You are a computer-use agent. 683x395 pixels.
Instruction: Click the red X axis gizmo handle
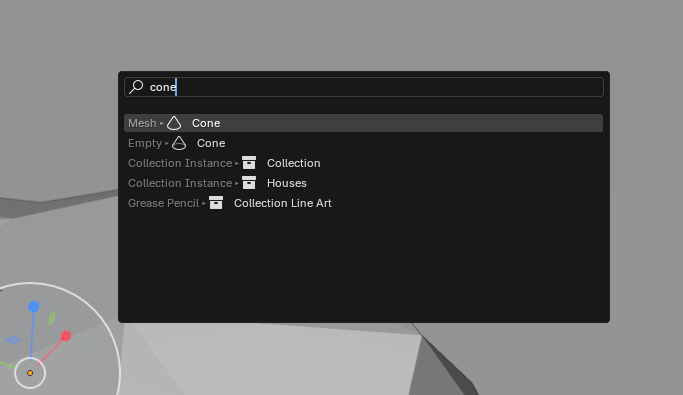pyautogui.click(x=66, y=336)
